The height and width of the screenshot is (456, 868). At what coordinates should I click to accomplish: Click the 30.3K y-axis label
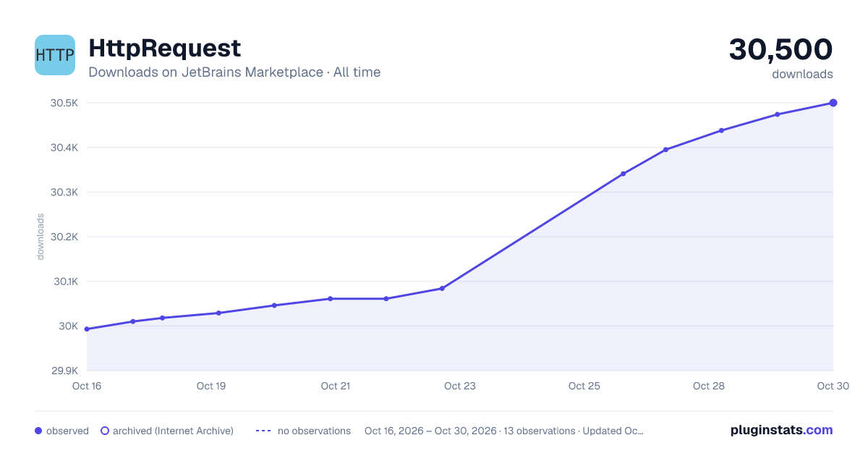(64, 193)
